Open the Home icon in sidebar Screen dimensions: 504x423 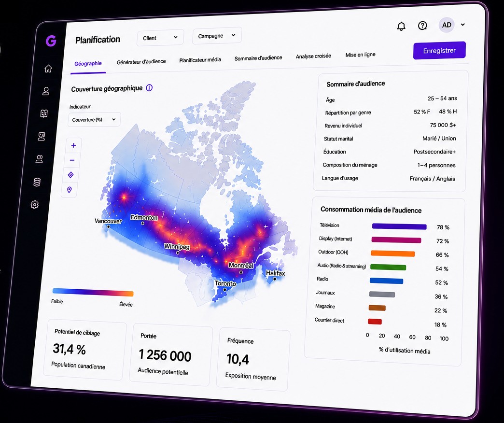tap(48, 69)
